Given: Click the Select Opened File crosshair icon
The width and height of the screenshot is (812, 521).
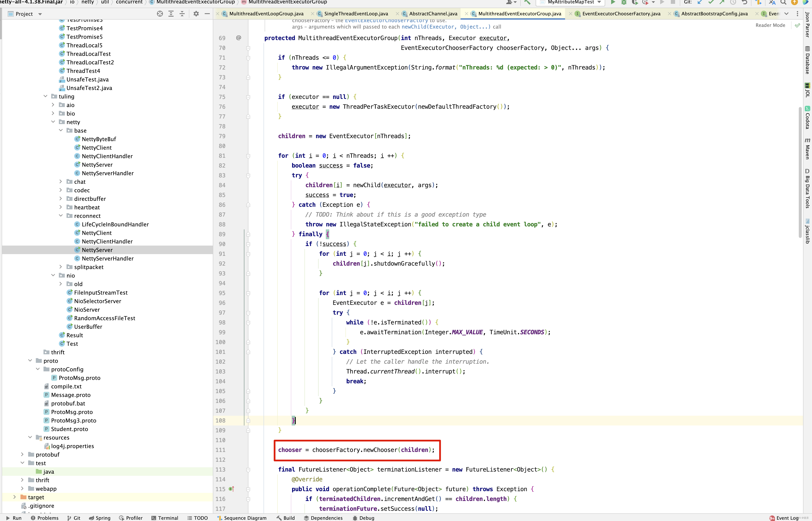Looking at the screenshot, I should point(160,14).
